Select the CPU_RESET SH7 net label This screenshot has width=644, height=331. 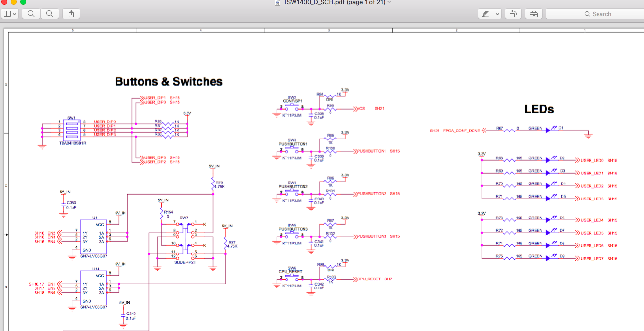coord(375,279)
